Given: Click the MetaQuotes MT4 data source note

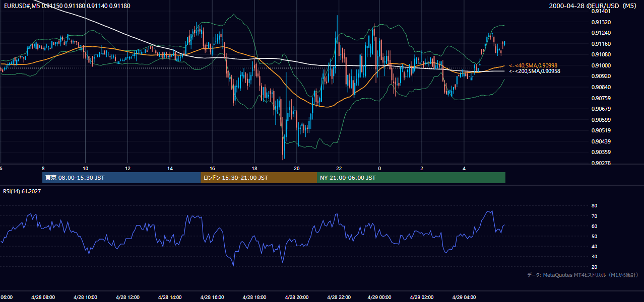Looking at the screenshot, I should click(x=583, y=275).
